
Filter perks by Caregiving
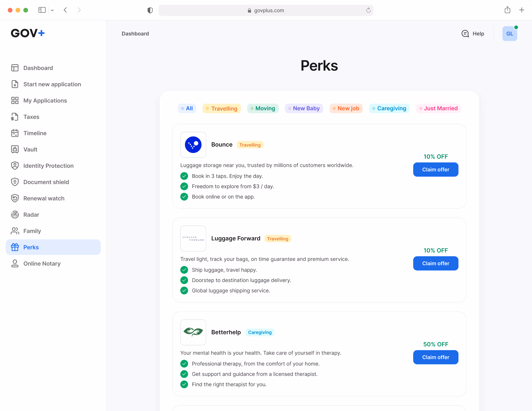tap(389, 108)
